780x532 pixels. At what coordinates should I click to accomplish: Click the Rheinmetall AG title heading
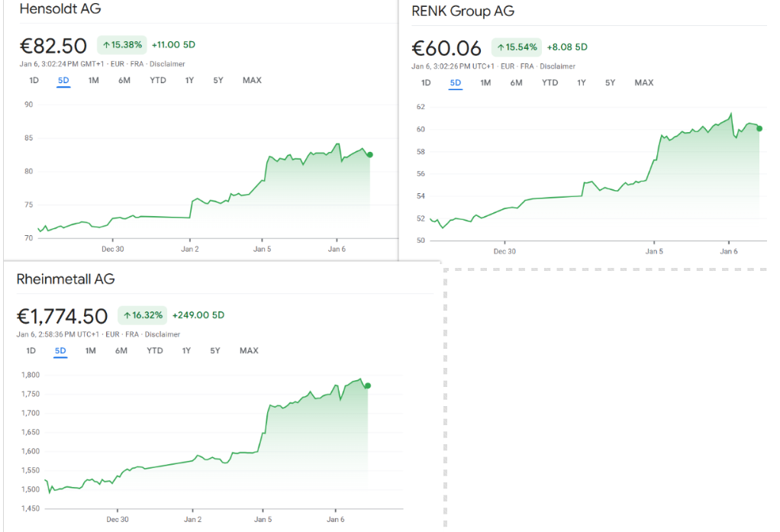tap(66, 279)
